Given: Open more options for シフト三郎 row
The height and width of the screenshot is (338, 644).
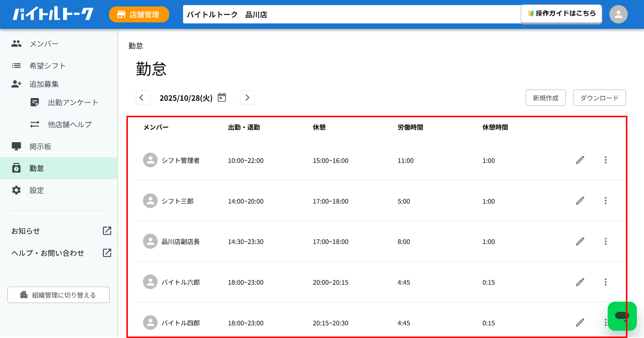Looking at the screenshot, I should coord(605,201).
